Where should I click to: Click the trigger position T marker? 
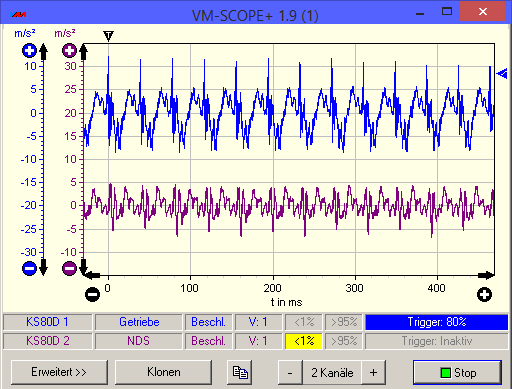tap(108, 35)
